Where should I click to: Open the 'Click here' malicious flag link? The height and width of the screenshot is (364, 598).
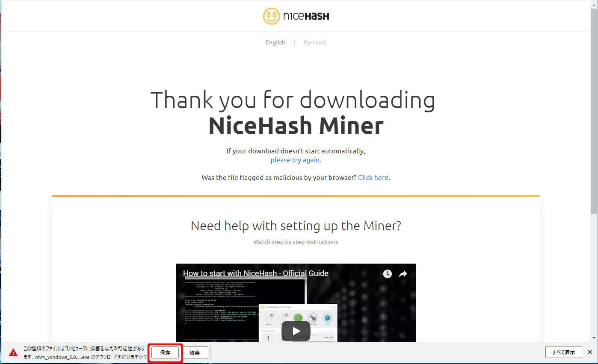(x=373, y=178)
